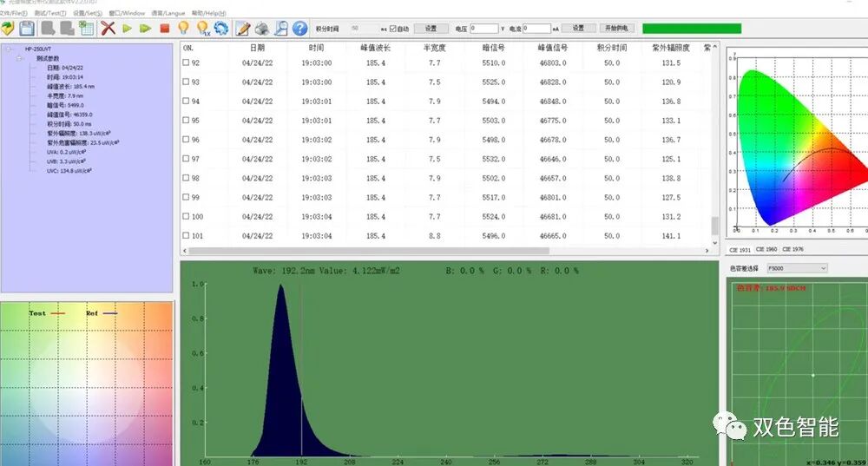The height and width of the screenshot is (466, 868).
Task: Click the blue gear settings icon
Action: coord(221,29)
